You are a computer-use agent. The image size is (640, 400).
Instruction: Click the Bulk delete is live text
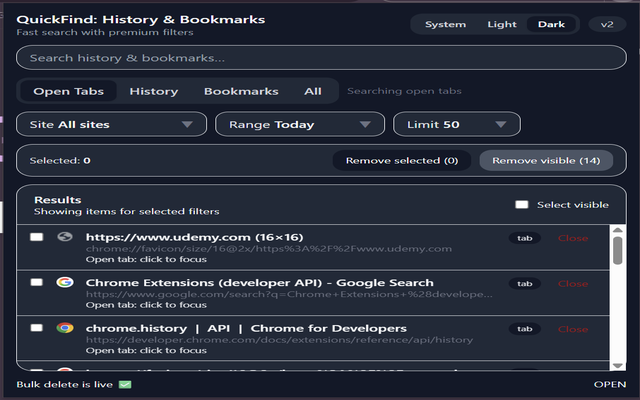[64, 384]
